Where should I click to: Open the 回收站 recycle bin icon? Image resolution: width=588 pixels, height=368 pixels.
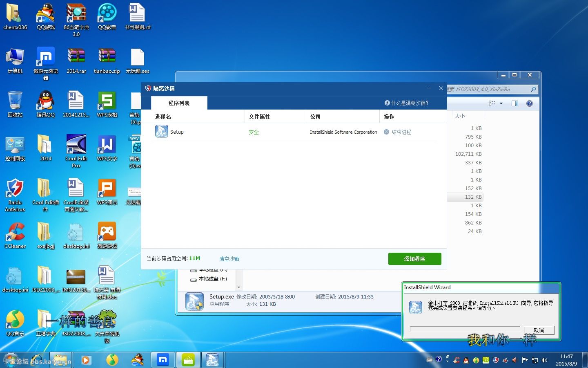[15, 101]
